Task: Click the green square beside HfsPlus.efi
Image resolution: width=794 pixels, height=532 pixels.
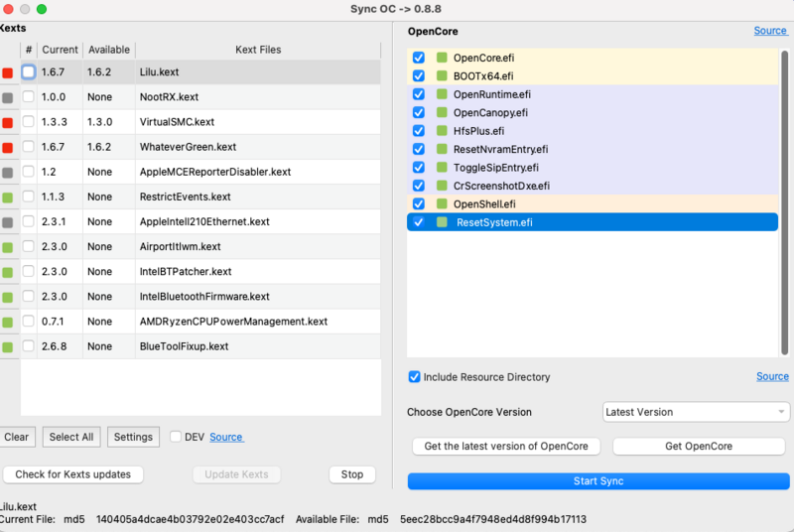Action: click(x=442, y=131)
